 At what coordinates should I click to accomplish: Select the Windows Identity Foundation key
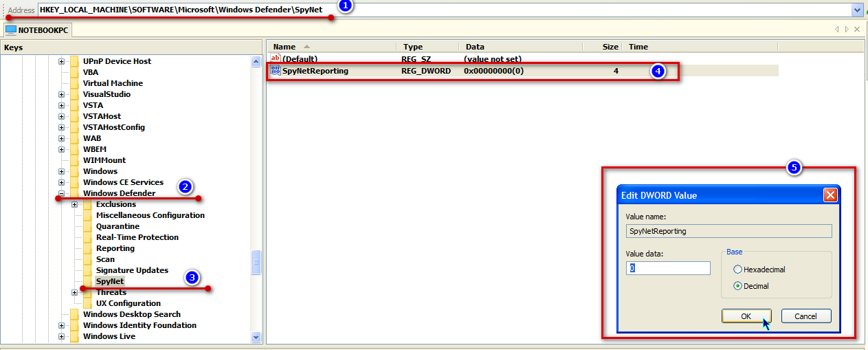tap(140, 325)
